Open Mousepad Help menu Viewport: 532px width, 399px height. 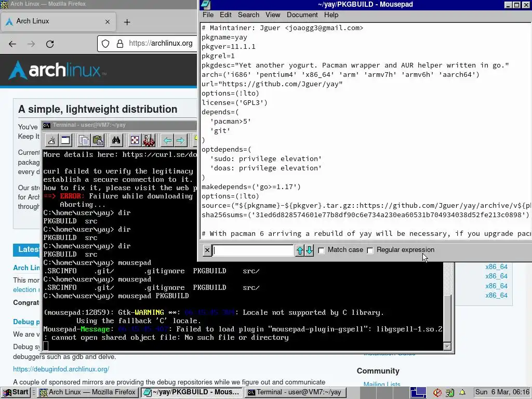pyautogui.click(x=331, y=15)
